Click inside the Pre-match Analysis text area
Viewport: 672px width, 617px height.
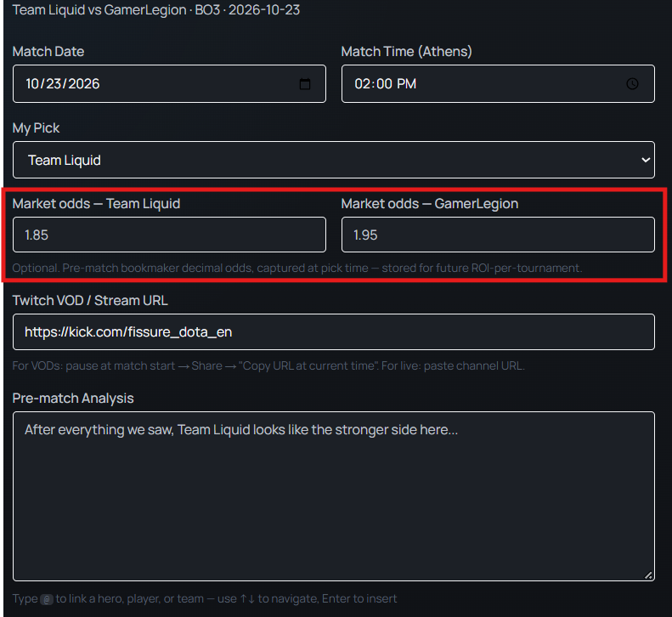click(334, 496)
